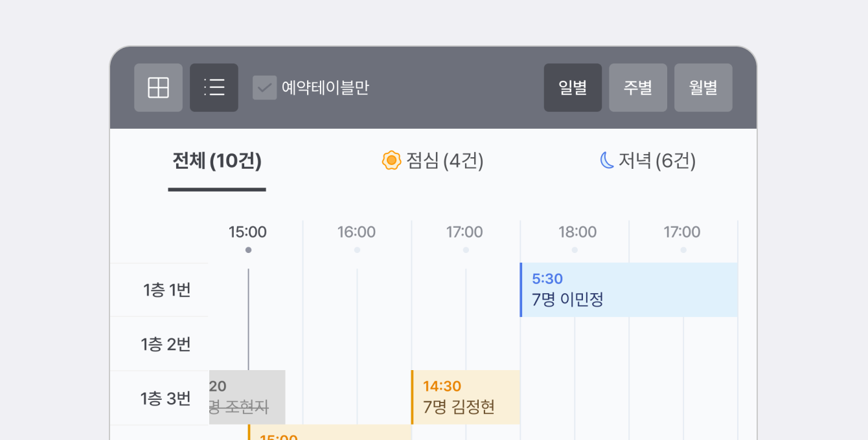Click the 15:00 timeline marker dot
The image size is (868, 440).
(x=248, y=250)
